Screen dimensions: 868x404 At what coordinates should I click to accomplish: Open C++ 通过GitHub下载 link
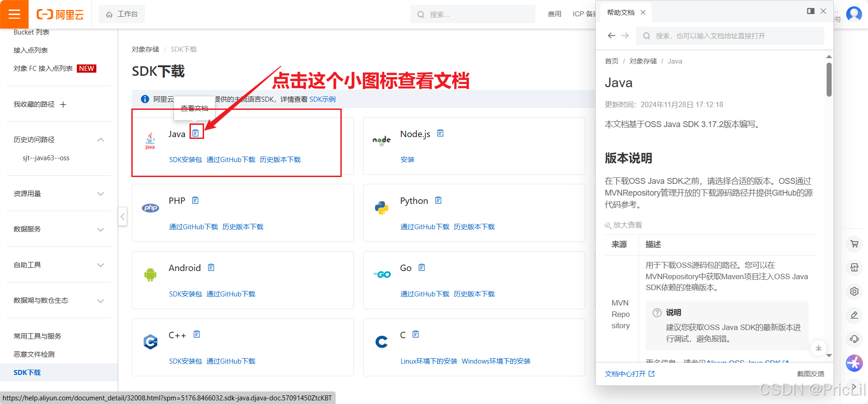[x=231, y=361]
